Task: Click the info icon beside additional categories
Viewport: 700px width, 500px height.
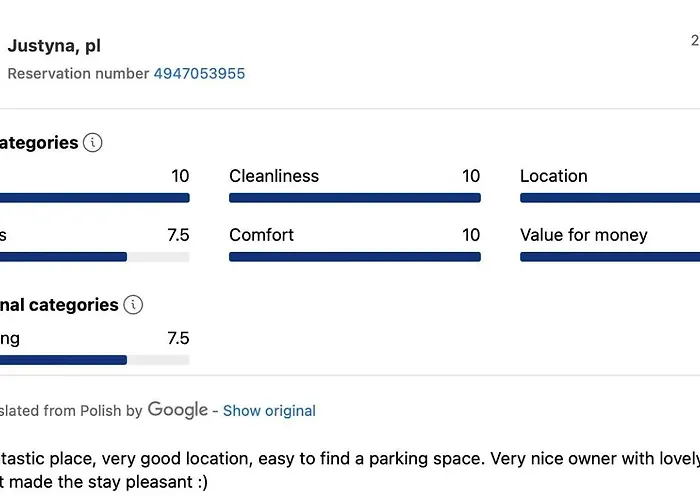Action: [134, 305]
